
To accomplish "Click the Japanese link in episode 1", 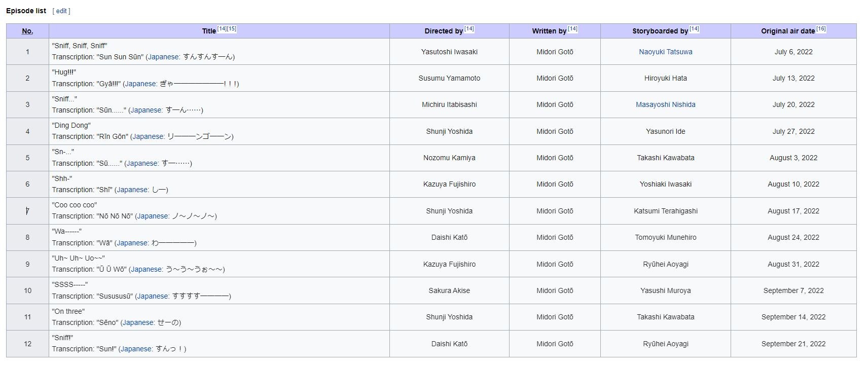I will click(x=163, y=57).
